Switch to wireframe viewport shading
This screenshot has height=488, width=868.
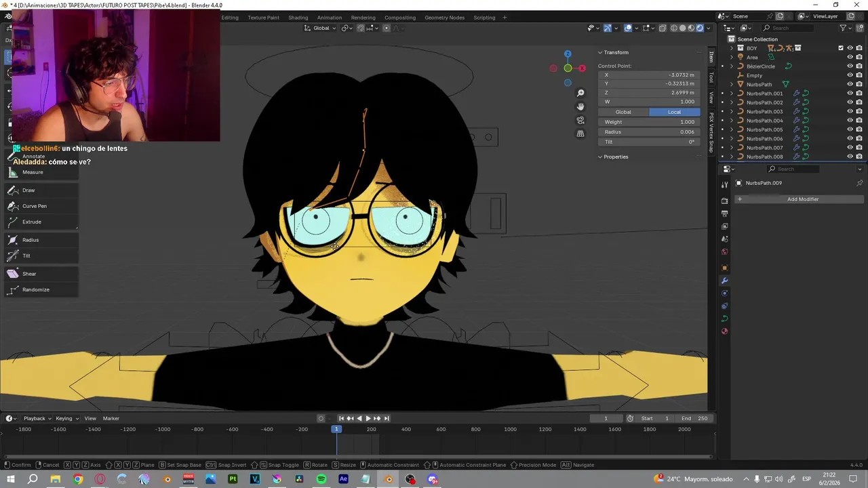click(x=674, y=28)
